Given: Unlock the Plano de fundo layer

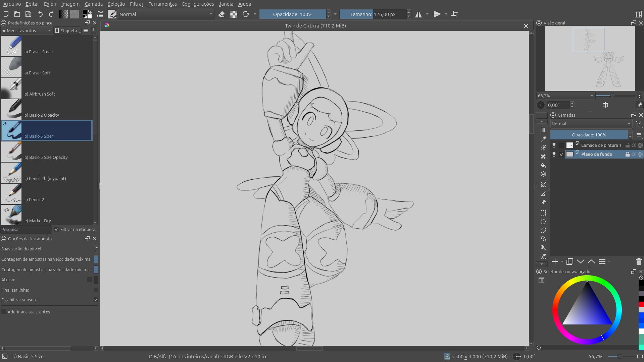Looking at the screenshot, I should click(627, 154).
